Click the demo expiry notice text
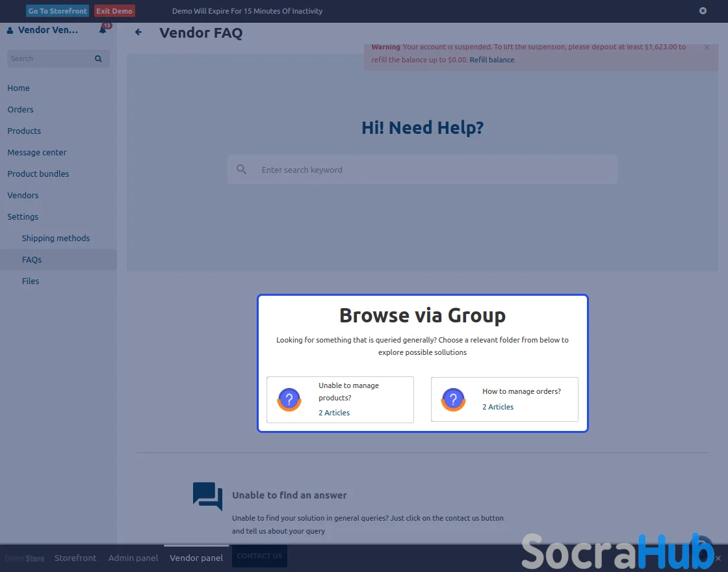This screenshot has height=572, width=728. point(248,10)
